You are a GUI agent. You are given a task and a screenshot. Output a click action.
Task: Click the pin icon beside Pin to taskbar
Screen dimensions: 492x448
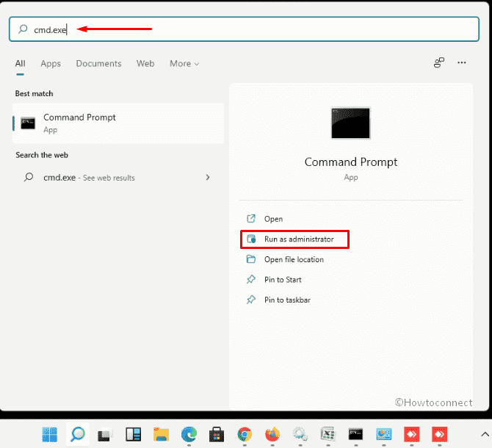coord(251,300)
